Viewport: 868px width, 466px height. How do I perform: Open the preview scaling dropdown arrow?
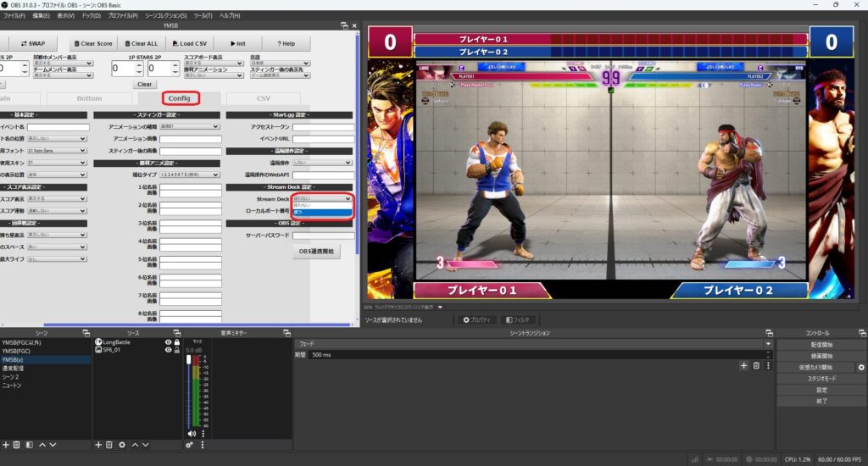point(440,308)
